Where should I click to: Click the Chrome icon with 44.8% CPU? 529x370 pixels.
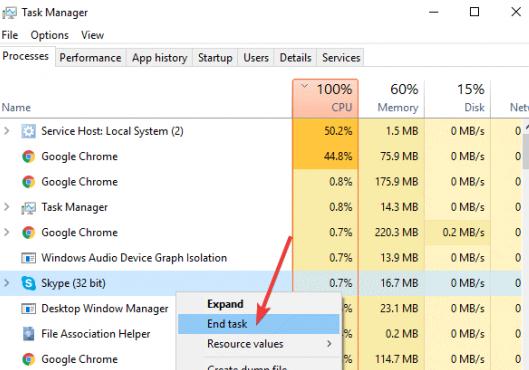[28, 156]
